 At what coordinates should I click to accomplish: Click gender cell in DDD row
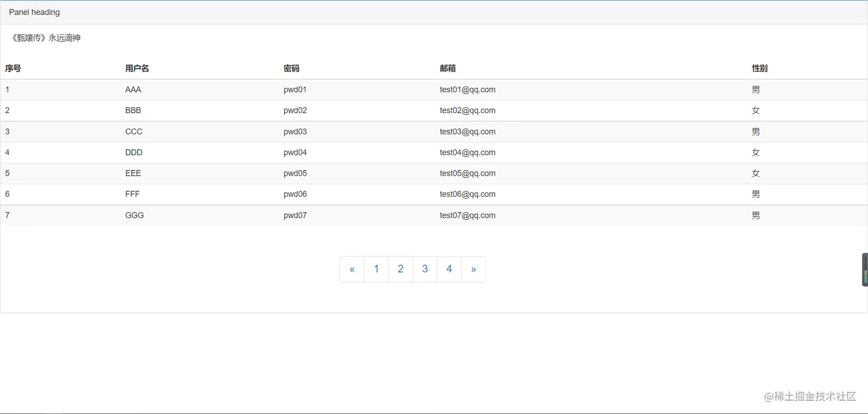[755, 152]
